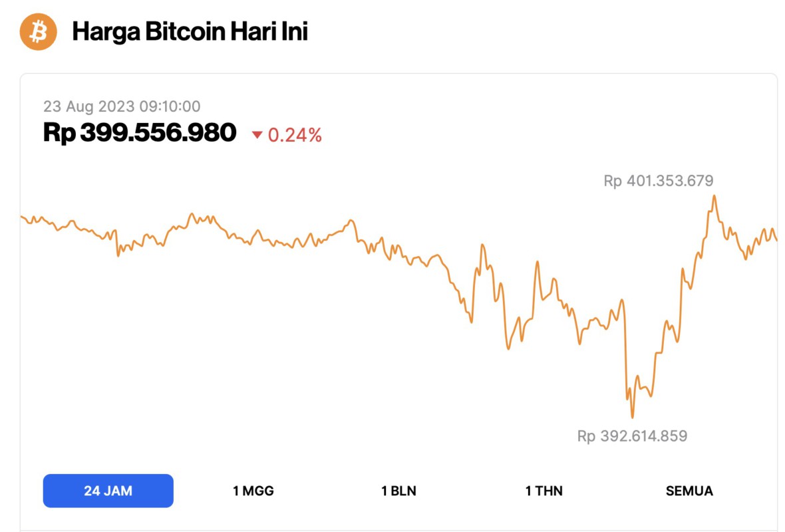The image size is (785, 532).
Task: Open the 1 BLN price chart
Action: pyautogui.click(x=399, y=490)
